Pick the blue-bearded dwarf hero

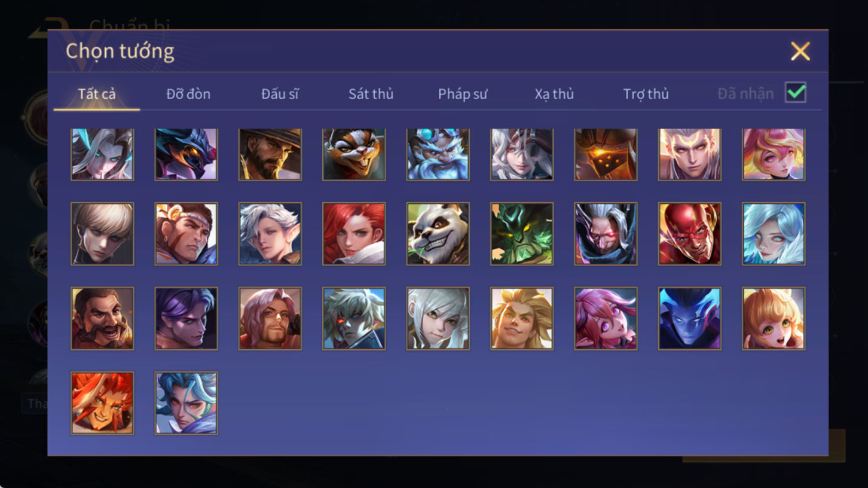point(438,154)
